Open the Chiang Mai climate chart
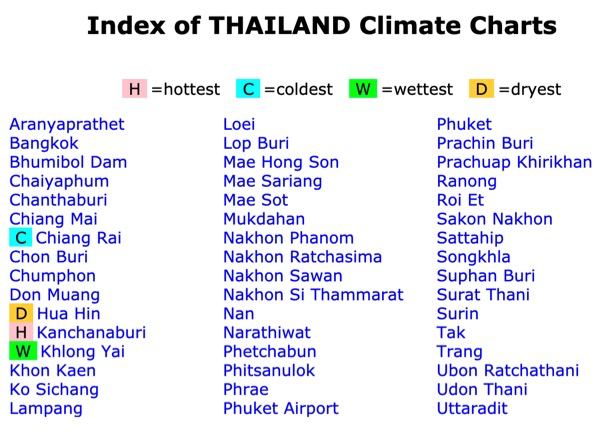This screenshot has height=431, width=610. point(53,219)
